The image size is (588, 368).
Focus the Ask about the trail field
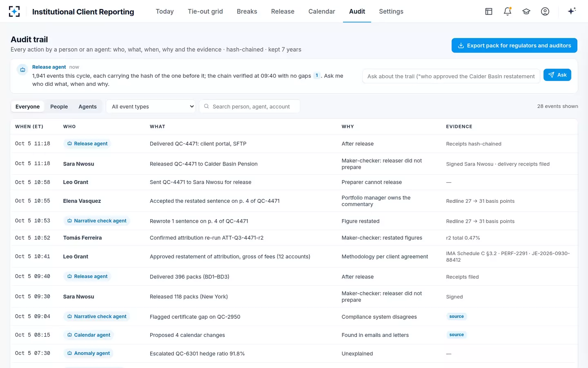click(451, 76)
